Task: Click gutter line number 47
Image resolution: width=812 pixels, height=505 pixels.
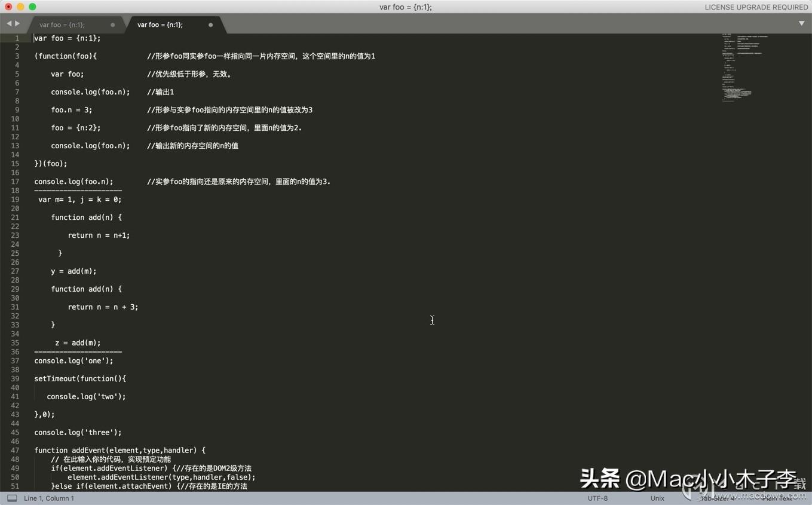Action: [15, 451]
